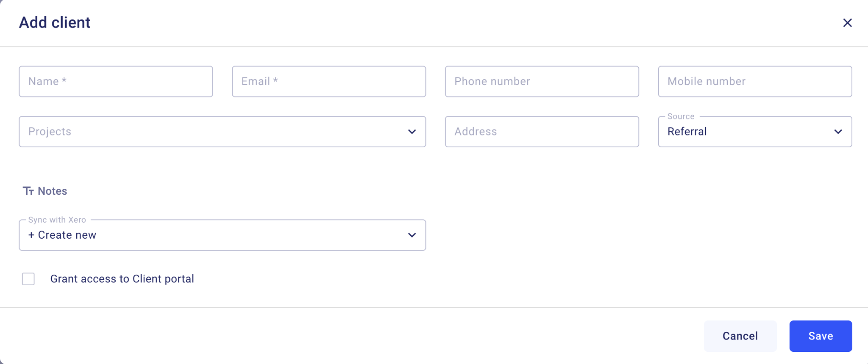Open Sync with Xero Create new dropdown

222,235
